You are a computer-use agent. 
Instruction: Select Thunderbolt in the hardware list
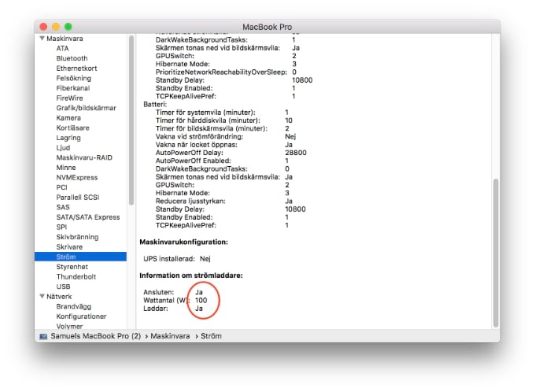(76, 277)
